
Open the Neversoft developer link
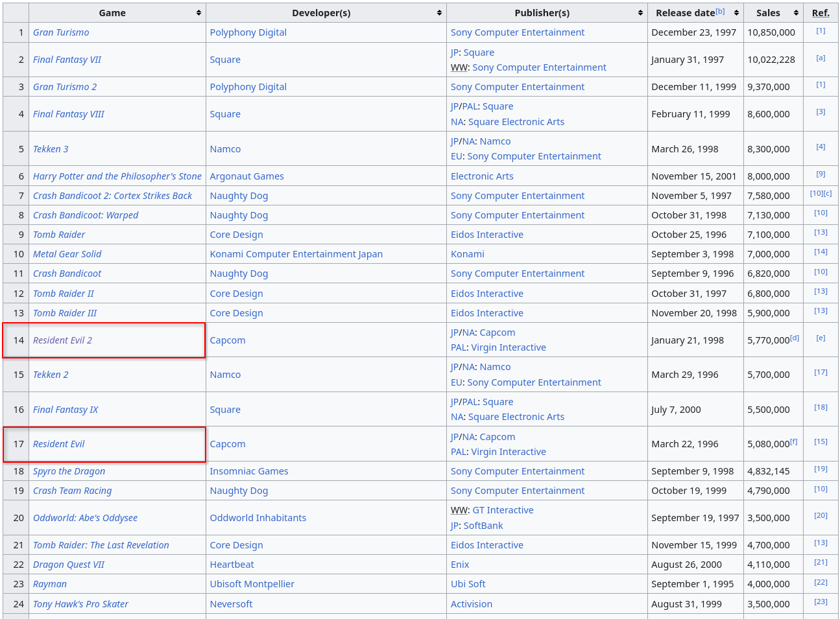pyautogui.click(x=231, y=604)
